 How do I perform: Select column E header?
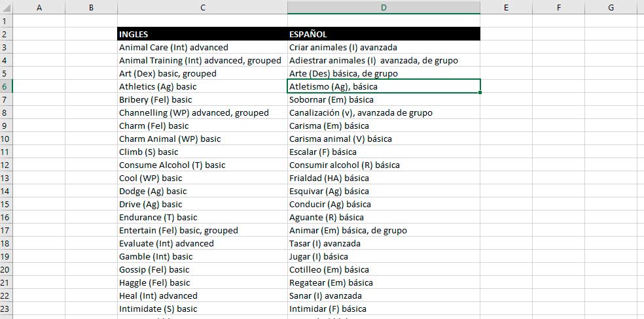point(506,7)
